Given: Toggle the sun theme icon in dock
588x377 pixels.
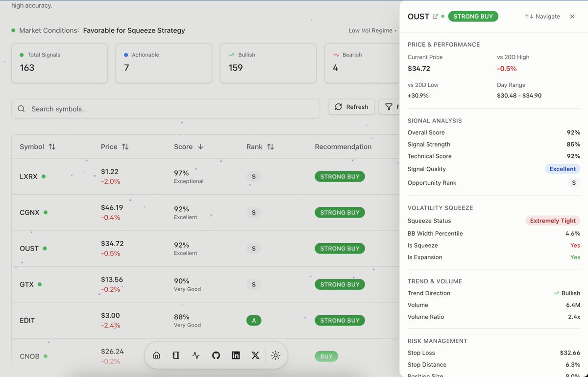Looking at the screenshot, I should click(x=275, y=355).
